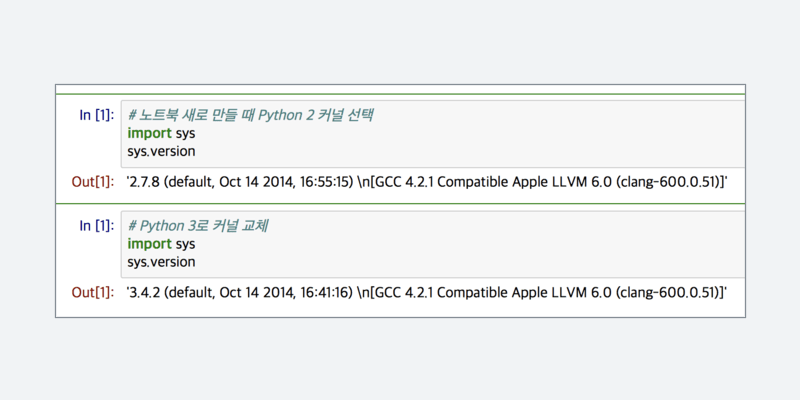Place cursor on sys.version in the second cell
Screen dimensions: 800x400
(x=161, y=262)
